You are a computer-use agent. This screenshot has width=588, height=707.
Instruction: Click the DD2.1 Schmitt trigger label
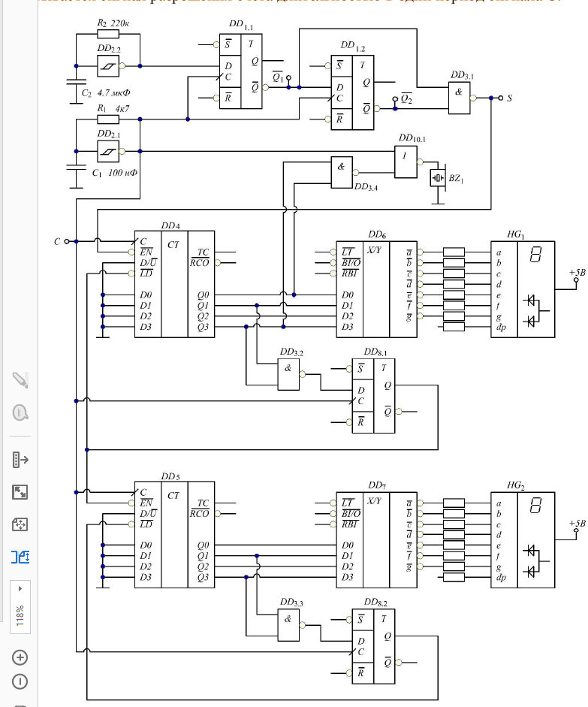click(x=109, y=134)
